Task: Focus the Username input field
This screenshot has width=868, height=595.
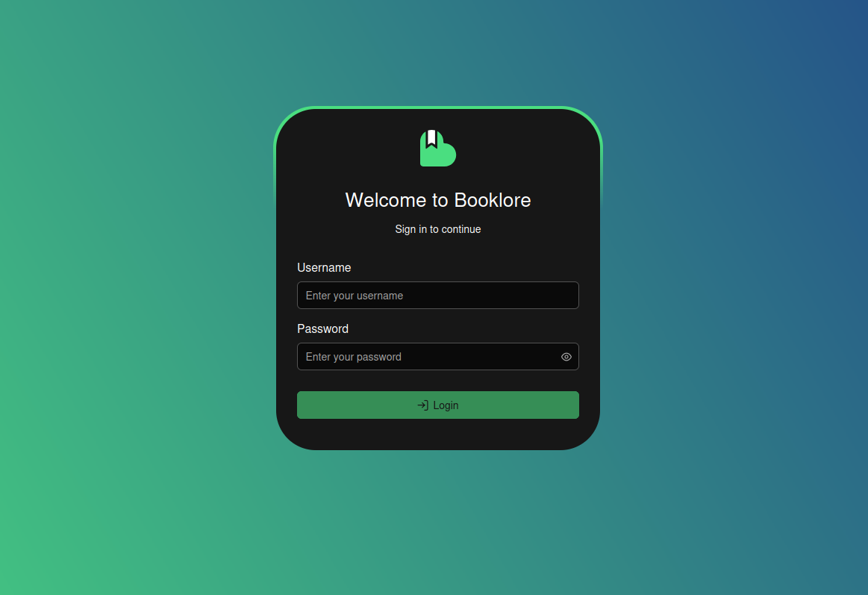Action: coord(437,296)
